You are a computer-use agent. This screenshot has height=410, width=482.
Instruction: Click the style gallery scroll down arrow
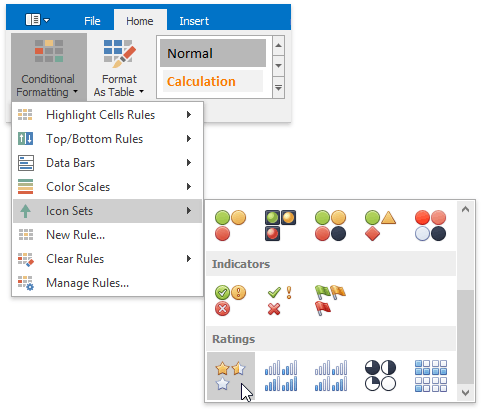click(x=278, y=66)
